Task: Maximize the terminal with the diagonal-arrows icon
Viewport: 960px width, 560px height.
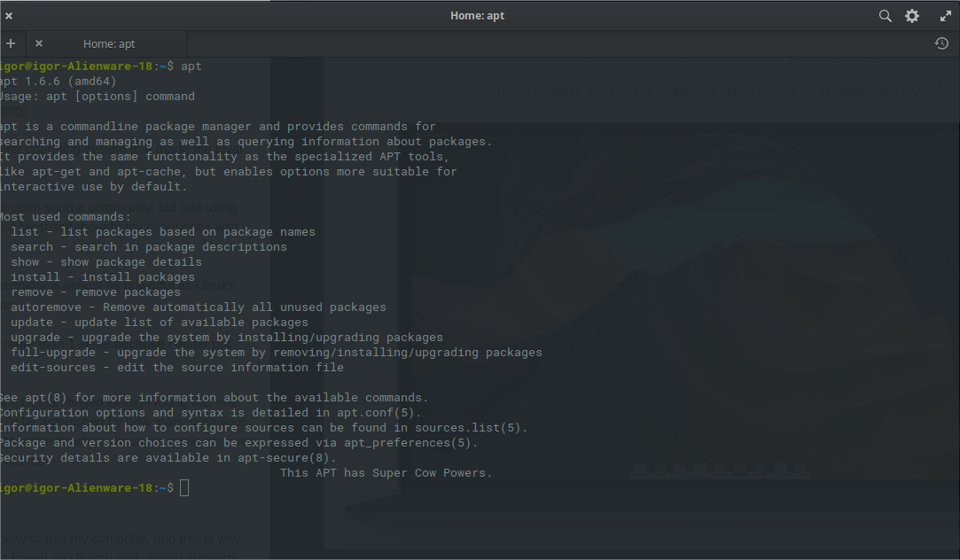Action: click(x=945, y=16)
